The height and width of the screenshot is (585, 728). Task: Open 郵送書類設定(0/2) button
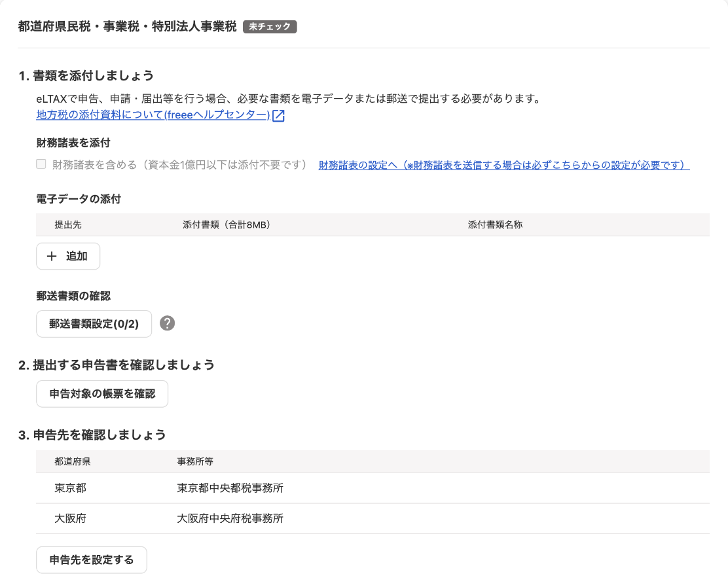[94, 324]
